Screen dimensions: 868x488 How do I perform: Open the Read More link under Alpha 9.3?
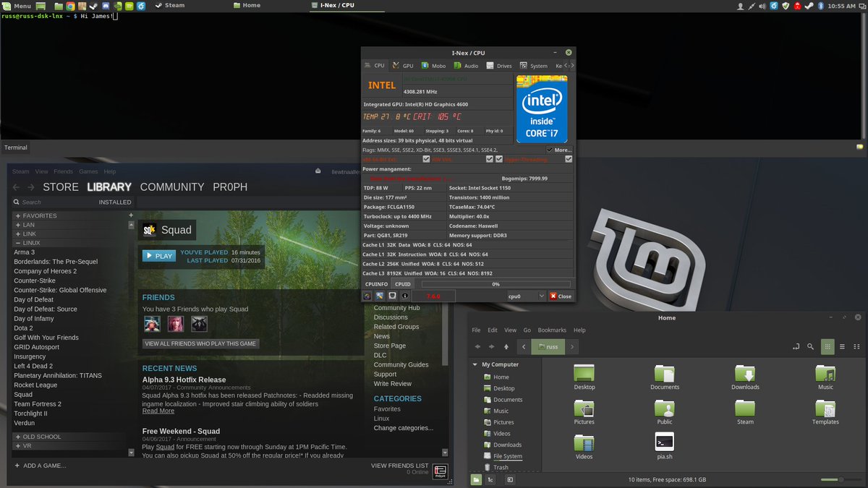(x=158, y=411)
